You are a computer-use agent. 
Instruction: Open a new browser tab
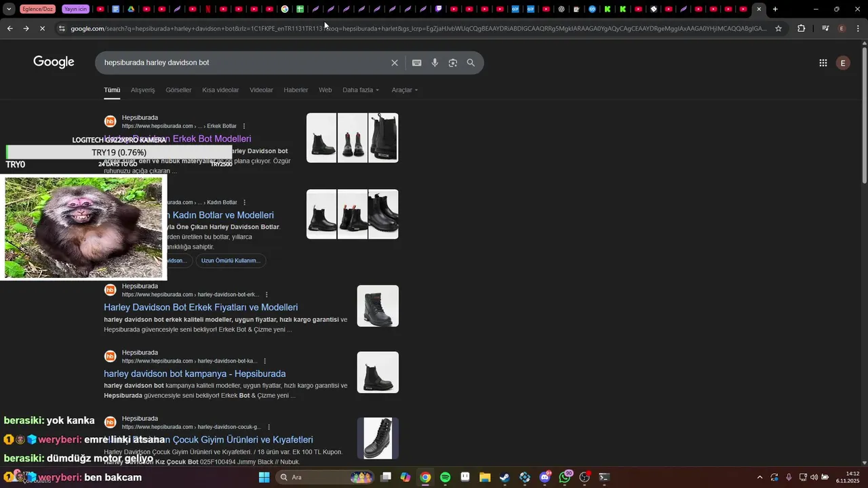[775, 9]
